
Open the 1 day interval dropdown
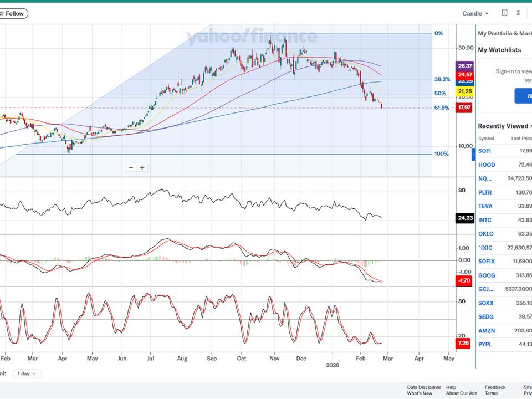click(27, 374)
